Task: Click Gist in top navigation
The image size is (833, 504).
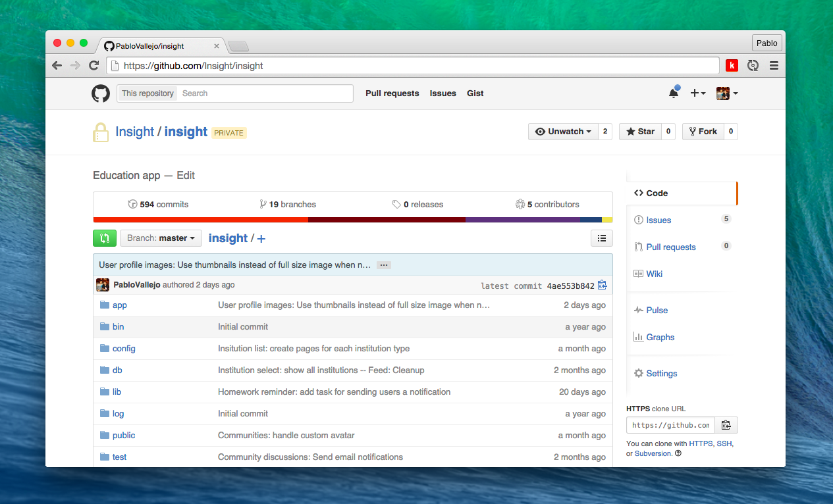Action: pyautogui.click(x=475, y=93)
